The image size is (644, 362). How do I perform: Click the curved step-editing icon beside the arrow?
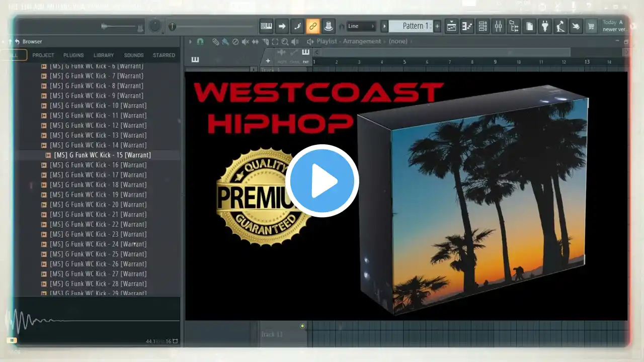[297, 26]
